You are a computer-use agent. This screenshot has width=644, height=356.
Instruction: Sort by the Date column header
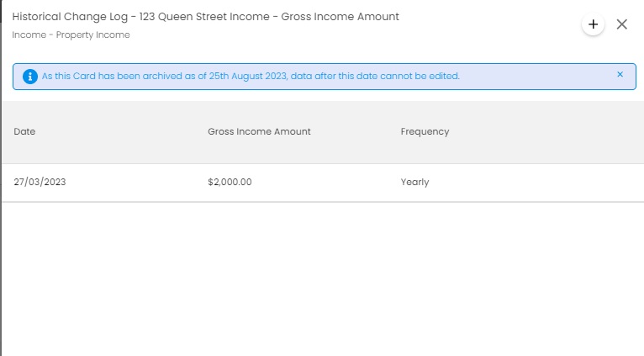pyautogui.click(x=24, y=131)
